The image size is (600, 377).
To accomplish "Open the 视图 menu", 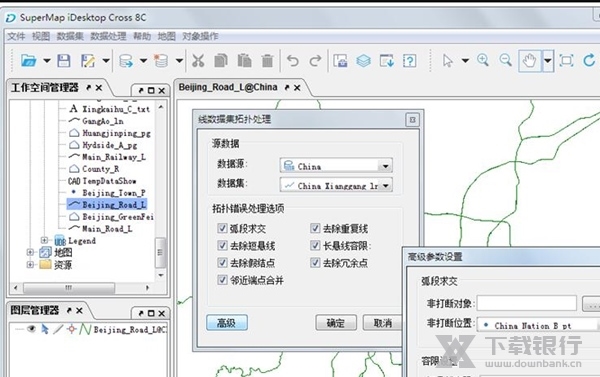I will click(41, 36).
